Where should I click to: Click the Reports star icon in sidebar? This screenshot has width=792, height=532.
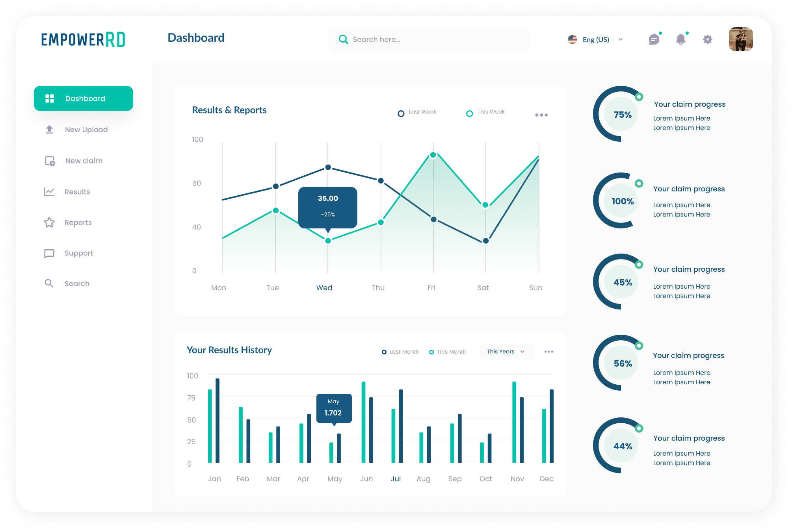(49, 222)
